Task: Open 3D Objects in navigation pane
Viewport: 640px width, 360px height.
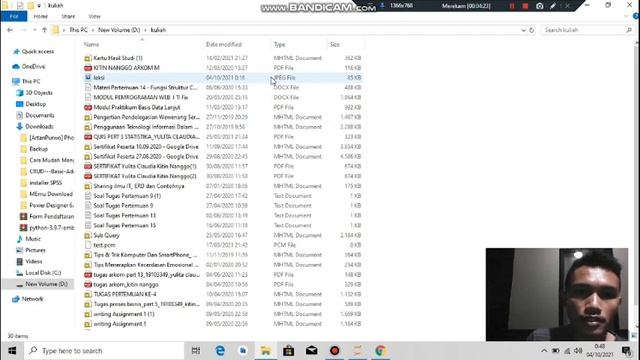Action: (39, 93)
